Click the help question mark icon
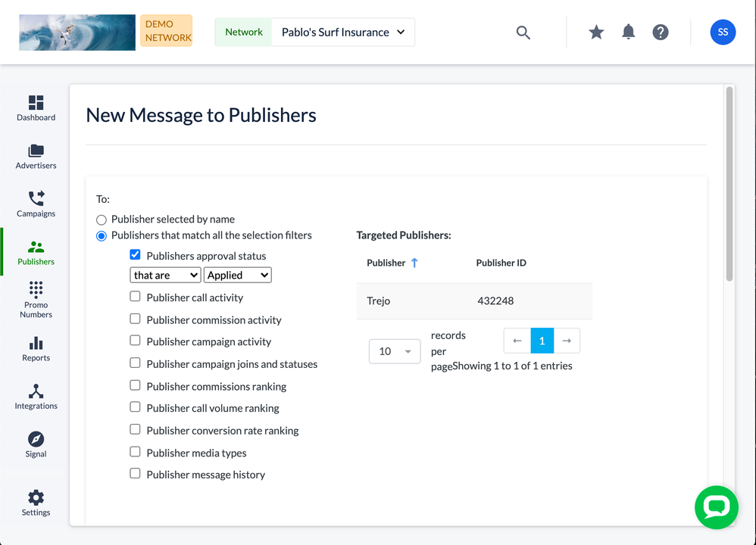Image resolution: width=756 pixels, height=545 pixels. coord(661,32)
